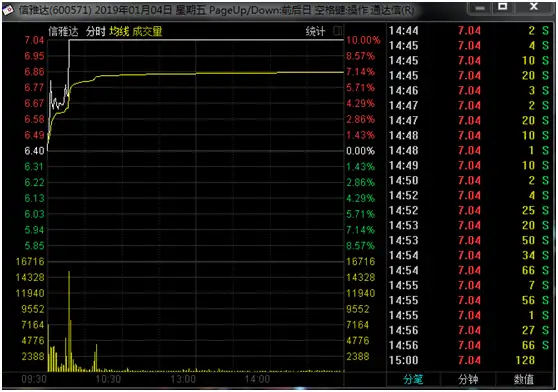Click the 6.13 price axis label
The image size is (558, 392).
[x=34, y=198]
